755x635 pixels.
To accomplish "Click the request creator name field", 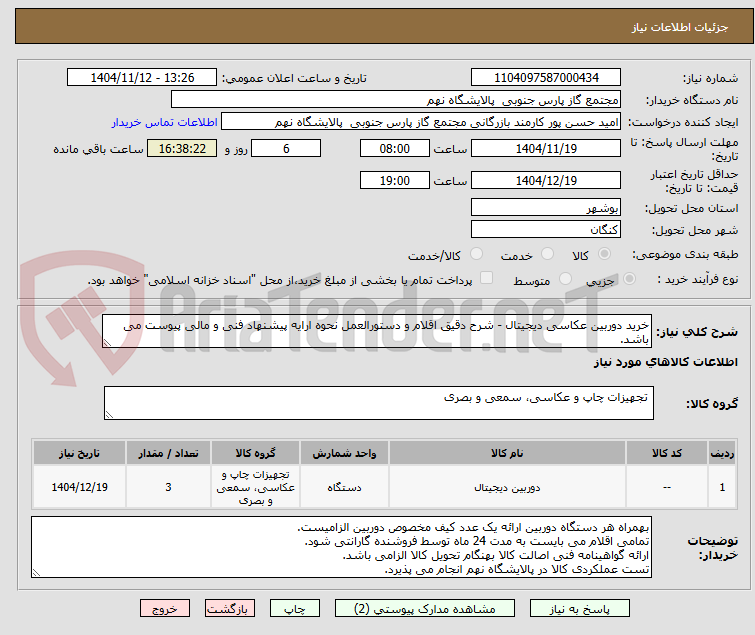I will click(421, 122).
